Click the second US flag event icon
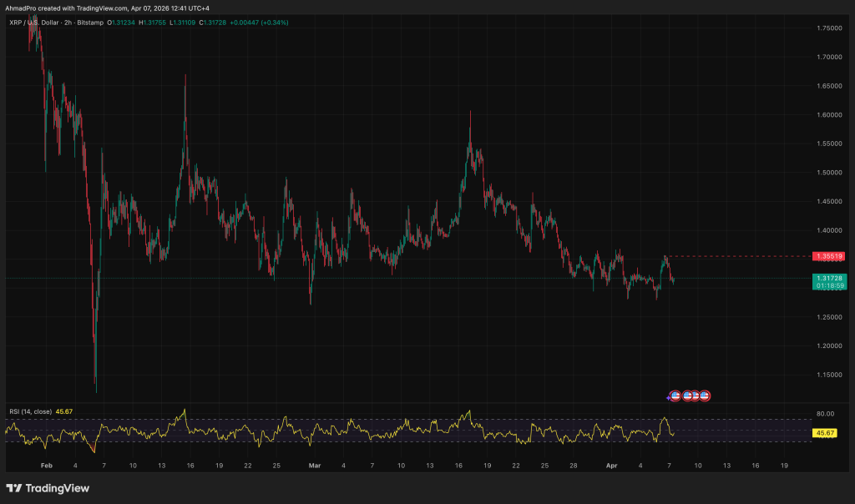The image size is (855, 504). pyautogui.click(x=687, y=396)
